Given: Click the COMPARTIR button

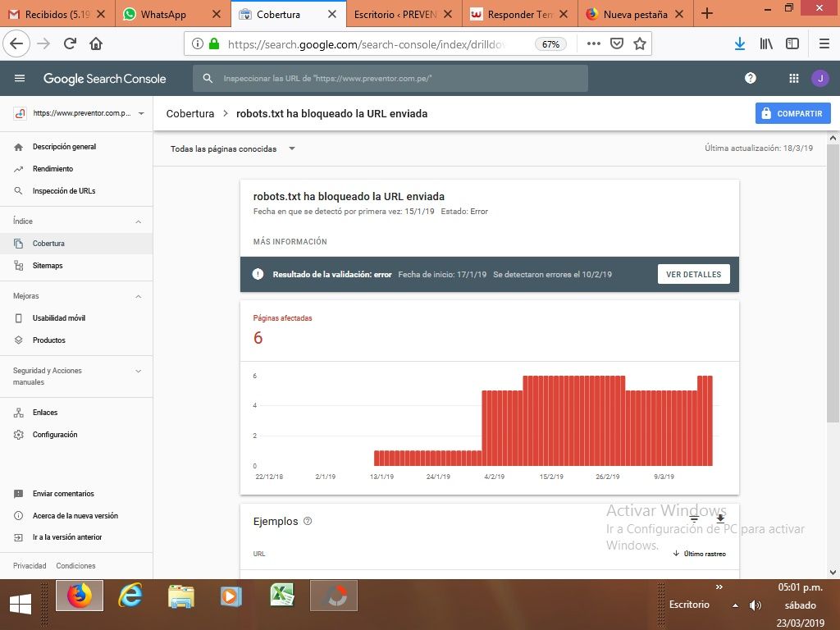Looking at the screenshot, I should (793, 113).
